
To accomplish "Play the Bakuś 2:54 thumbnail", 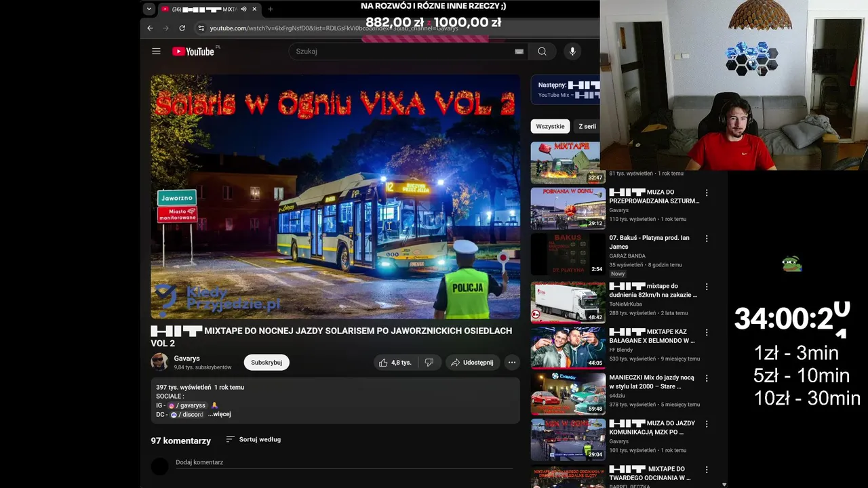I will click(x=568, y=254).
